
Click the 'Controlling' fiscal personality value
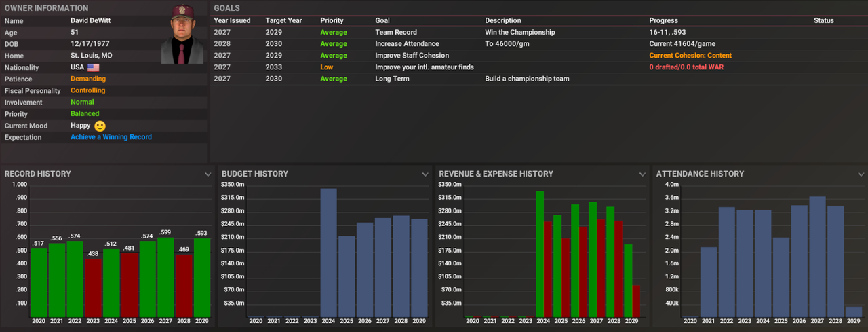pyautogui.click(x=88, y=90)
